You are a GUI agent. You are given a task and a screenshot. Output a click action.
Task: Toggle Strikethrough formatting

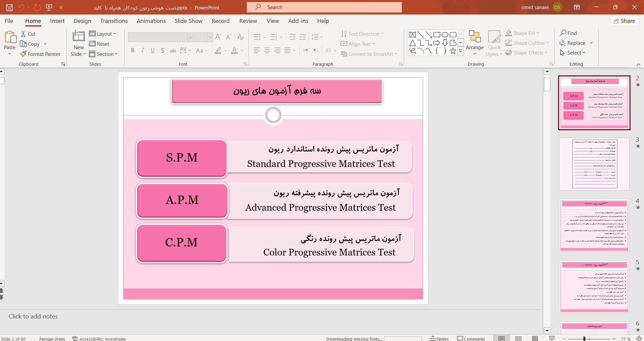(x=173, y=50)
